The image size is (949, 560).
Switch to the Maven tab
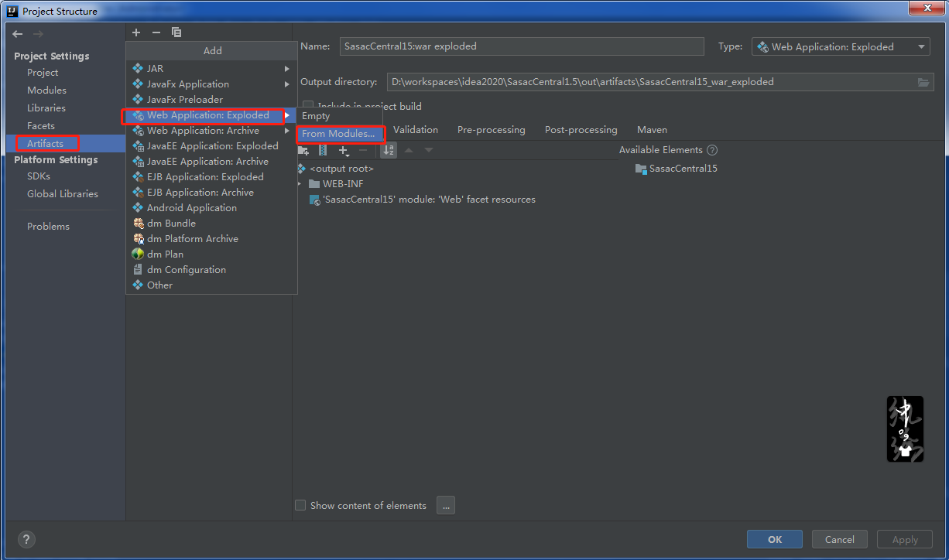[x=652, y=130]
